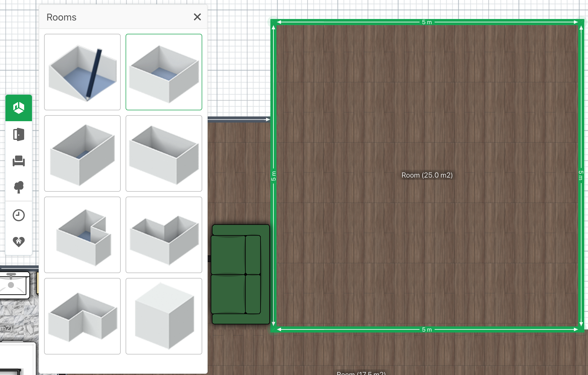This screenshot has height=375, width=588.
Task: Pick the highlighted square room shape
Action: (x=164, y=72)
